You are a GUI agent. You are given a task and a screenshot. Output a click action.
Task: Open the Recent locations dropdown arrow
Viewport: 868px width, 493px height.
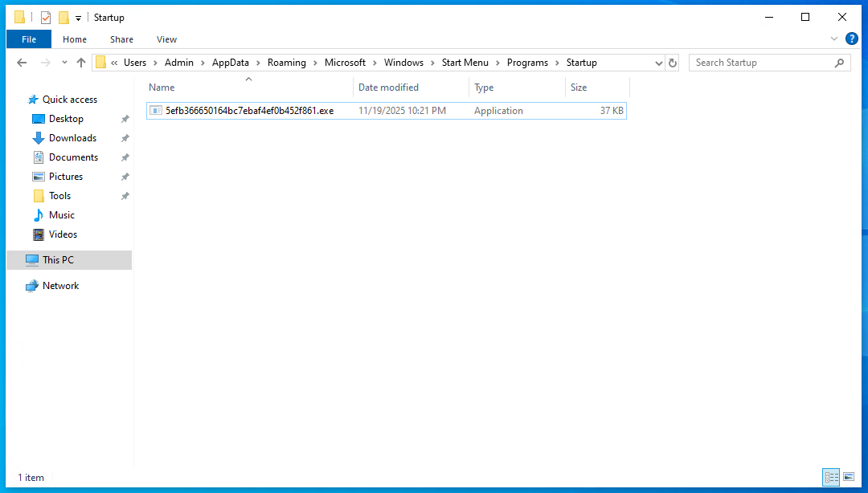tap(65, 63)
